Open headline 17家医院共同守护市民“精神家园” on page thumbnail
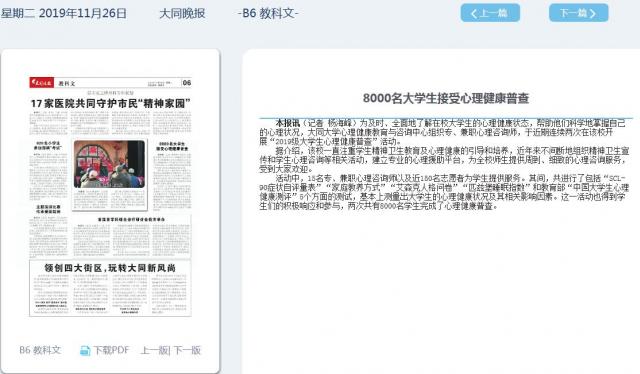Screen dimensions: 640x374 pyautogui.click(x=110, y=104)
